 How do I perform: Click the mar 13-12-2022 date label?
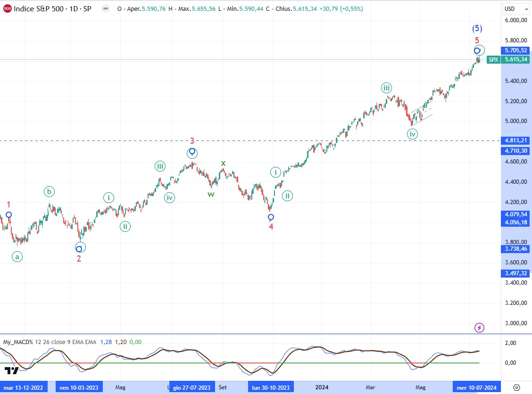tap(24, 387)
